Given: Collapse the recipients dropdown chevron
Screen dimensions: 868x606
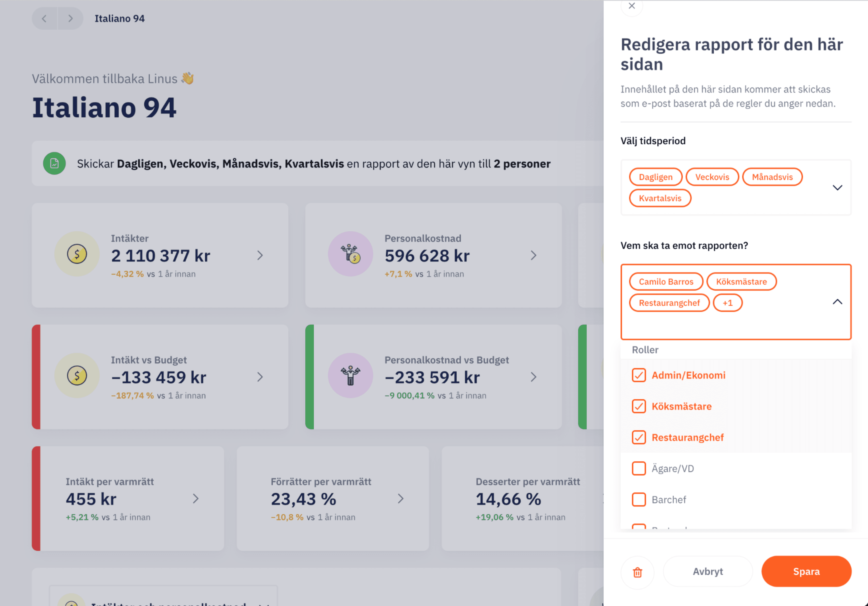Looking at the screenshot, I should point(837,302).
